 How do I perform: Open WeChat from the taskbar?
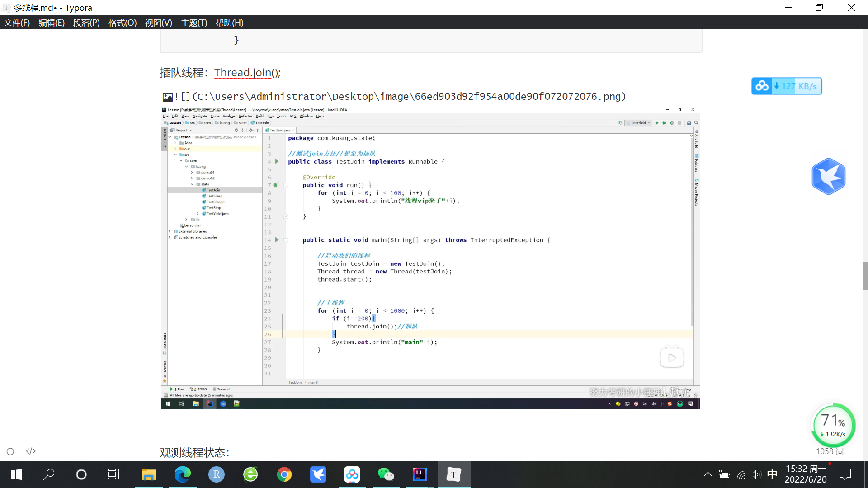pyautogui.click(x=386, y=474)
